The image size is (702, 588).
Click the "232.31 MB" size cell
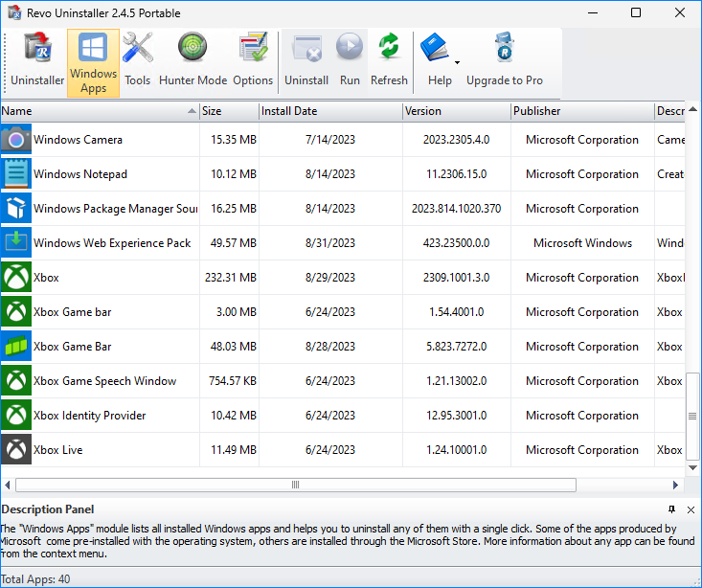pos(231,278)
